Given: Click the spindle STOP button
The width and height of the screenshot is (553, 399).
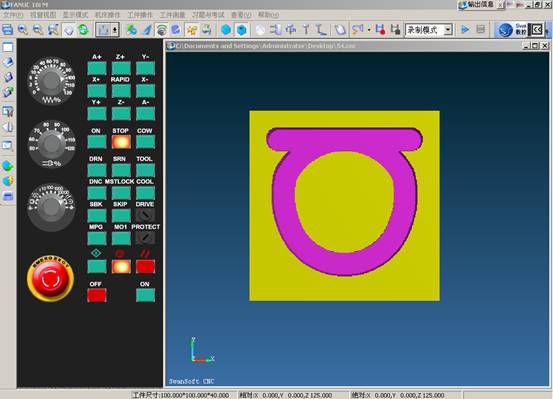Looking at the screenshot, I should (121, 142).
